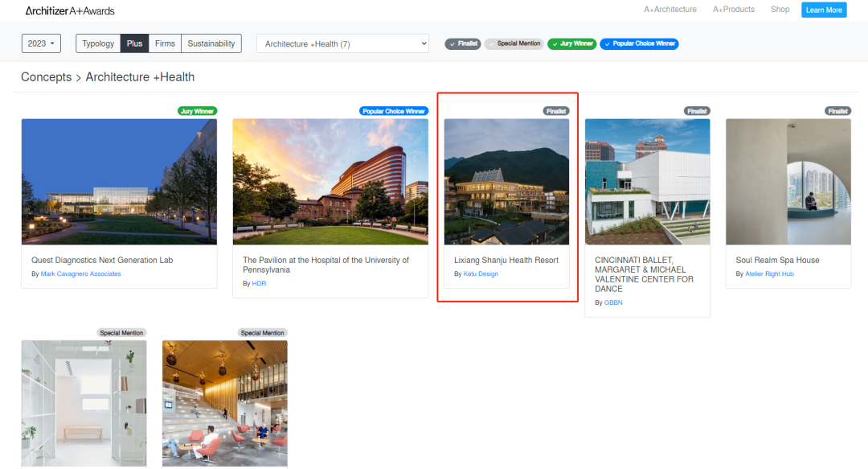Toggle the Finalist filter chip
Viewport: 868px width, 469px height.
(x=464, y=43)
